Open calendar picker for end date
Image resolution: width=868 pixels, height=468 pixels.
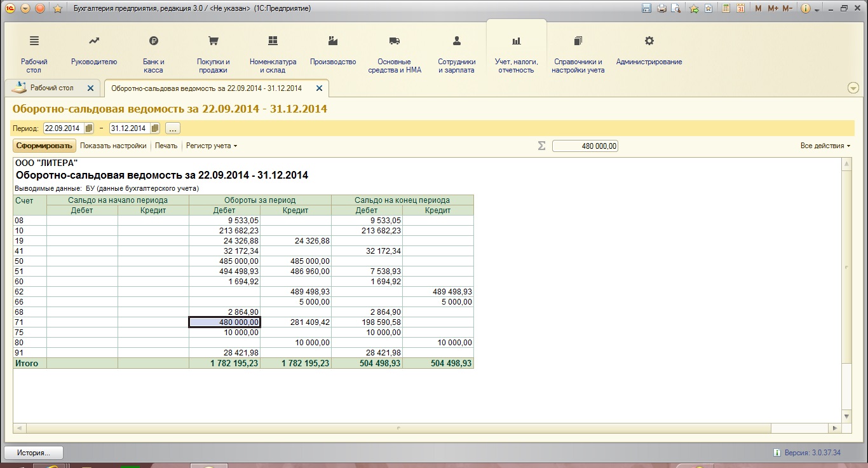(x=154, y=128)
